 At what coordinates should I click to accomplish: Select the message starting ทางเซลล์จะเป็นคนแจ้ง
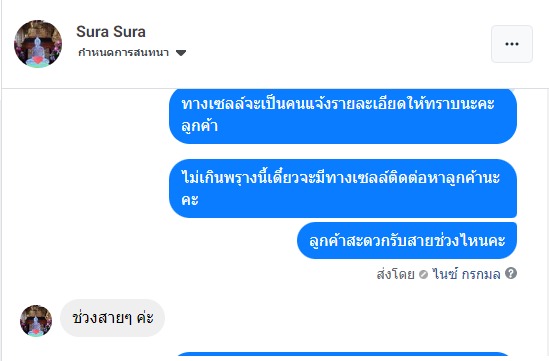(x=343, y=116)
